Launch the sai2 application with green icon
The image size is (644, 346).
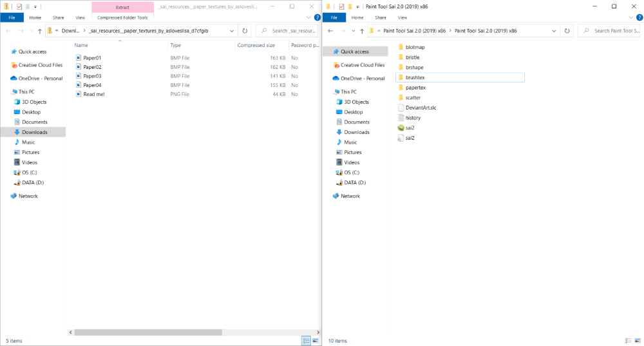click(410, 128)
